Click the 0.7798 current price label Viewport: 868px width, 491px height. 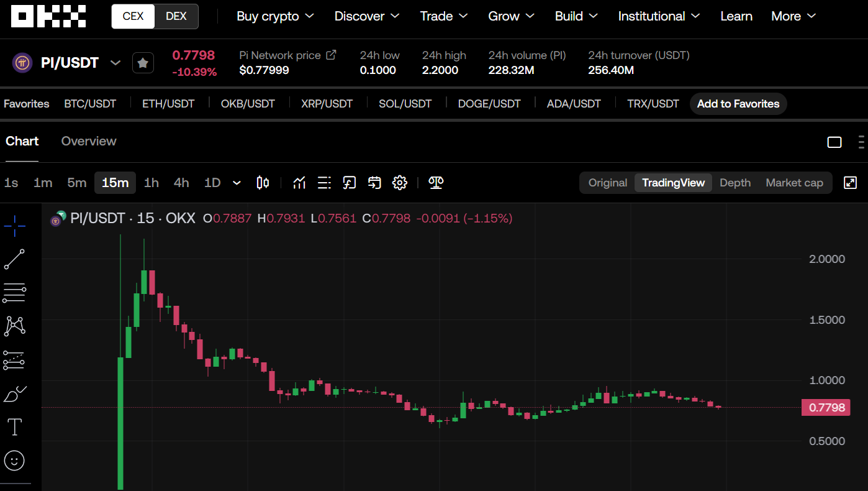(x=825, y=408)
